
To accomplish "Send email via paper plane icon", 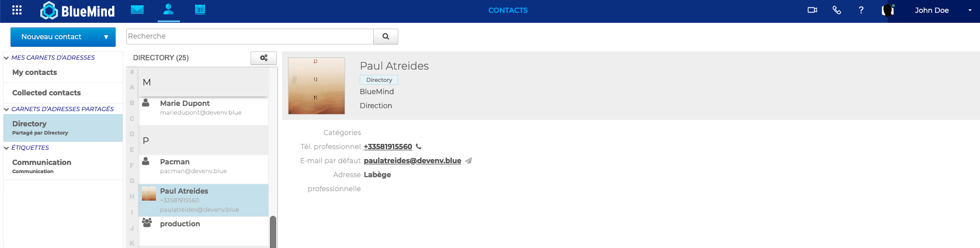I will point(468,161).
